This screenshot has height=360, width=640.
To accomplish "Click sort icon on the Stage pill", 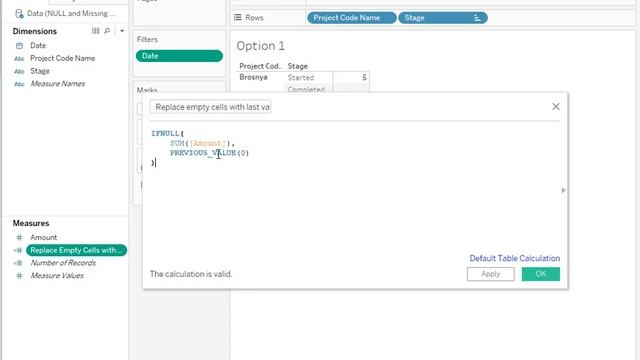I will (477, 18).
